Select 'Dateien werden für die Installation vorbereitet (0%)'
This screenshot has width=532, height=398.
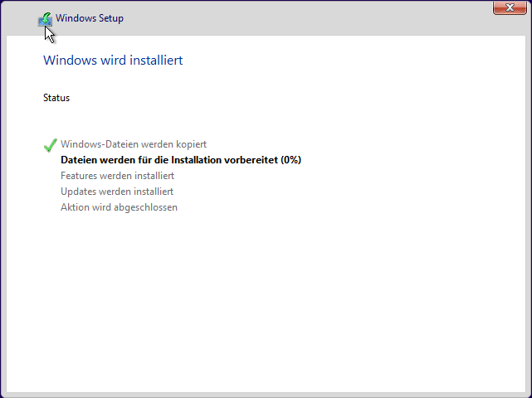(x=181, y=160)
